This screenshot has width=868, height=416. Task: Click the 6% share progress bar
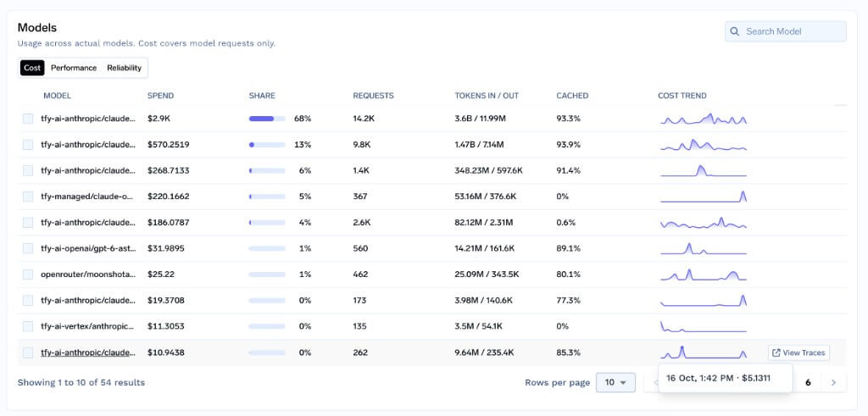click(267, 170)
